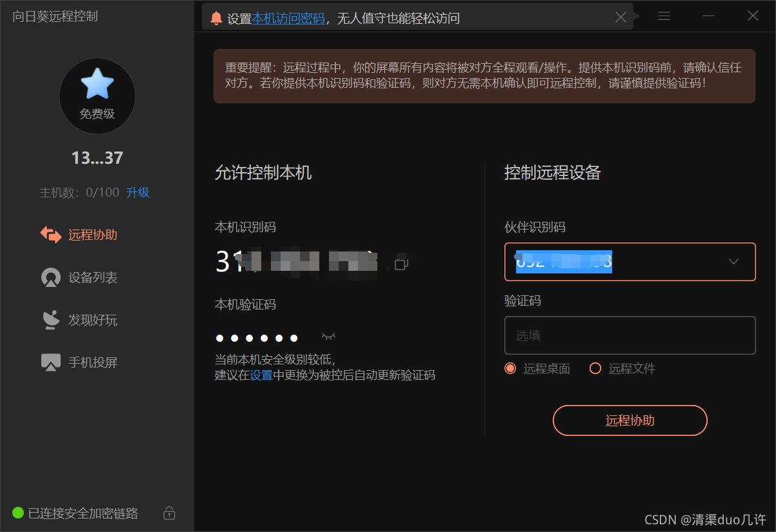
Task: Open the 远程协助 sidebar item
Action: (x=79, y=235)
